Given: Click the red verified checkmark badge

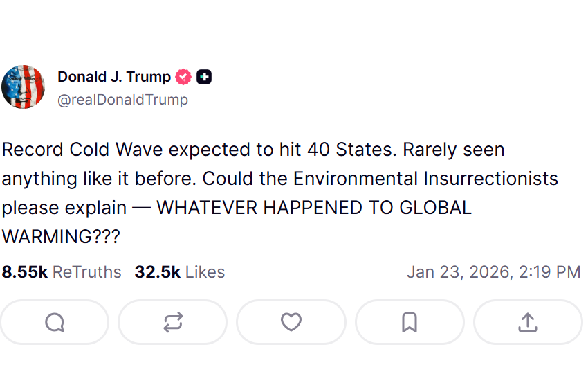Looking at the screenshot, I should click(183, 77).
